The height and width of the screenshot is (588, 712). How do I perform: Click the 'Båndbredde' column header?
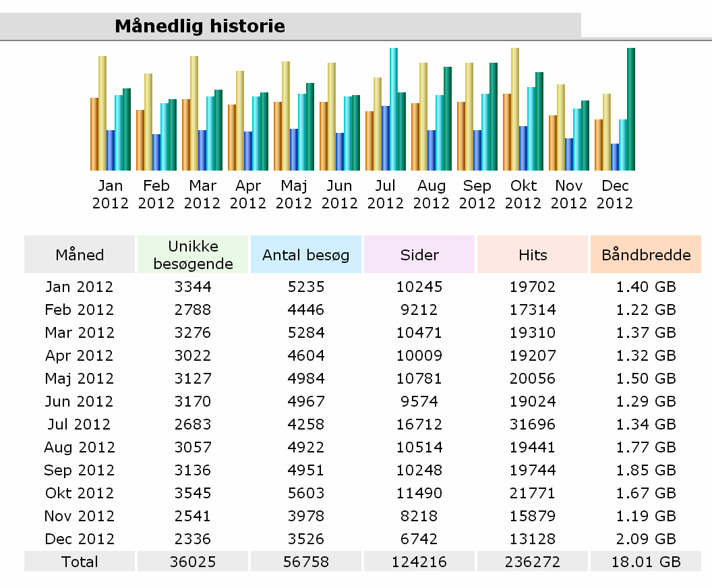(646, 255)
